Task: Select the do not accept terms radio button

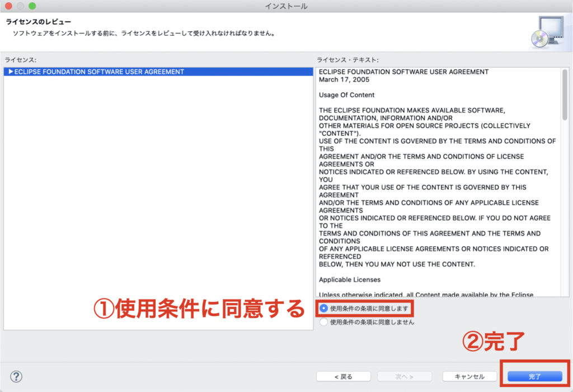Action: coord(323,322)
